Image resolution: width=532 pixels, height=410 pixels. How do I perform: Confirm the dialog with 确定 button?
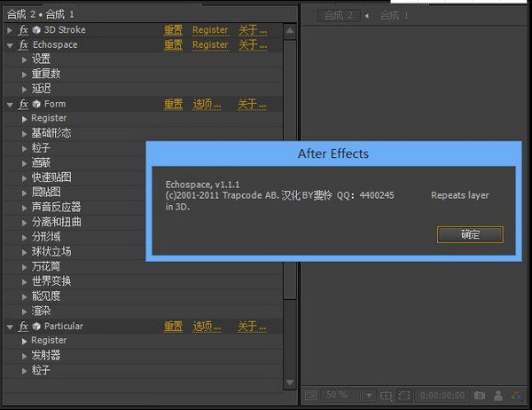pos(470,234)
